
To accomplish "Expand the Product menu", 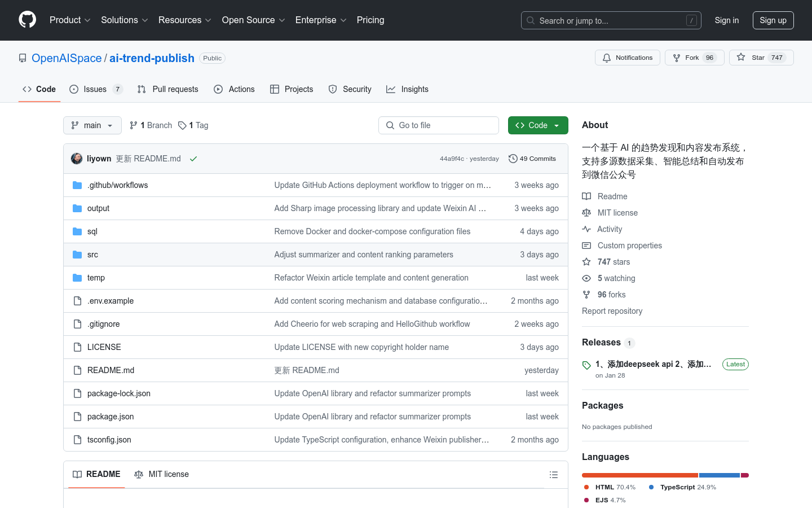I will 70,20.
